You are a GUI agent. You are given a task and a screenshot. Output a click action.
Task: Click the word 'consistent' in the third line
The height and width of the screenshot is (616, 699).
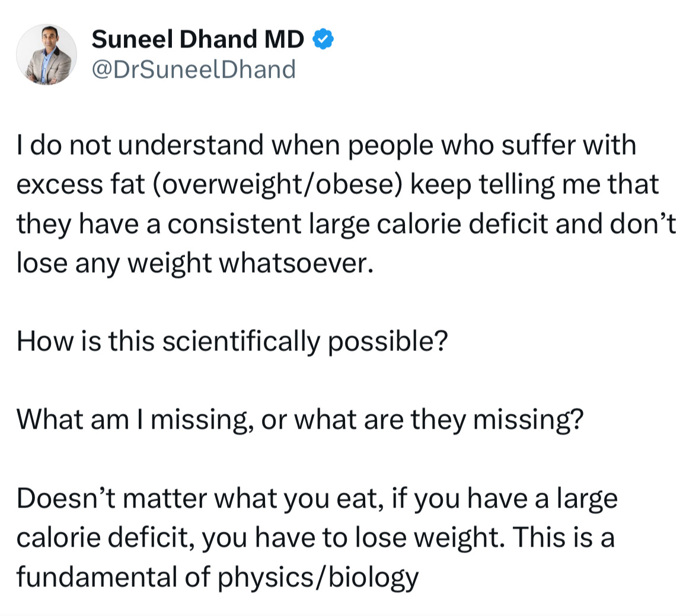point(234,224)
